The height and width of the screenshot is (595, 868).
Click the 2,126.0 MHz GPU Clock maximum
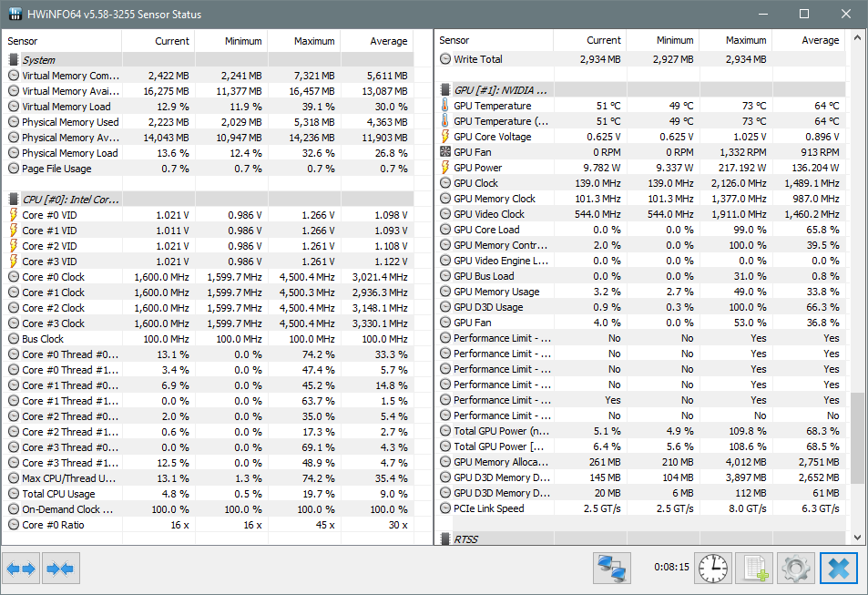pos(739,183)
